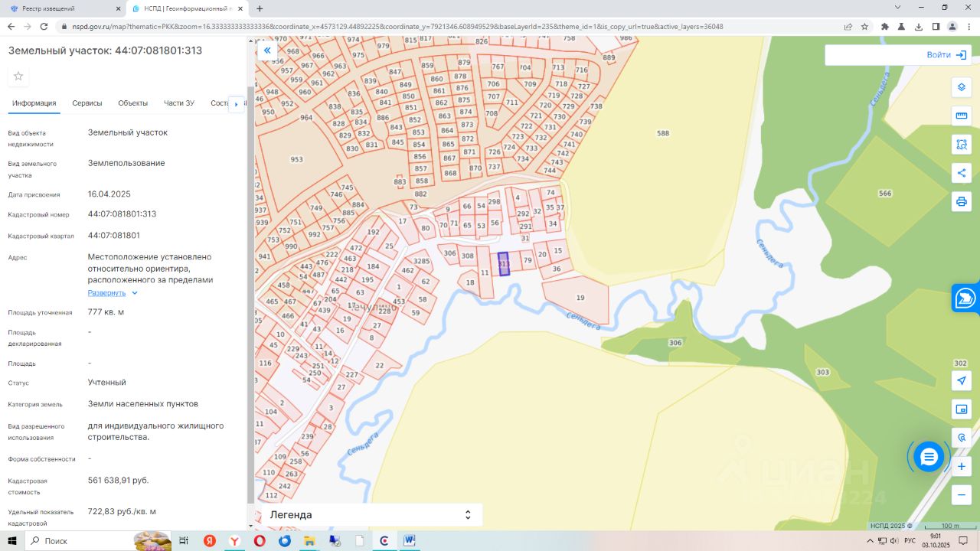Switch to the Сервисы tab
The image size is (980, 551).
[x=87, y=103]
